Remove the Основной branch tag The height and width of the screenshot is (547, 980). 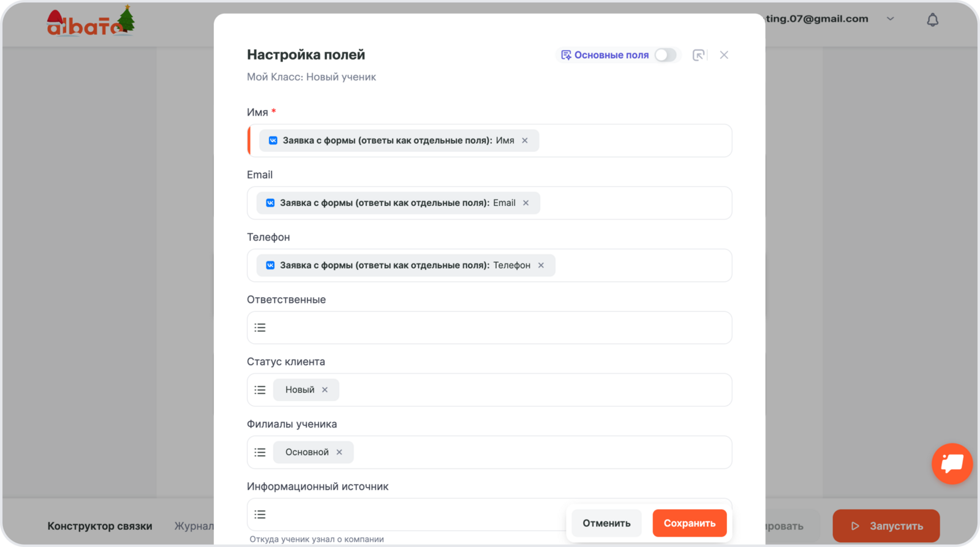coord(339,453)
